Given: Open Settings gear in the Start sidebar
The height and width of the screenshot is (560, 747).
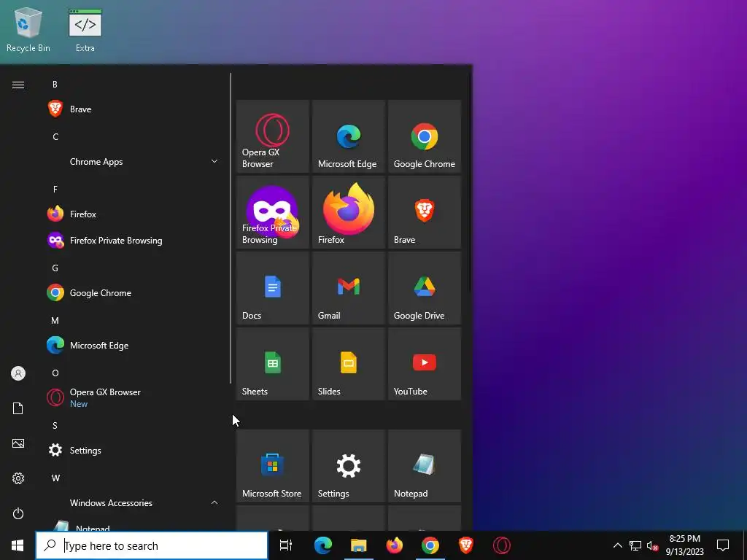Looking at the screenshot, I should coord(18,478).
